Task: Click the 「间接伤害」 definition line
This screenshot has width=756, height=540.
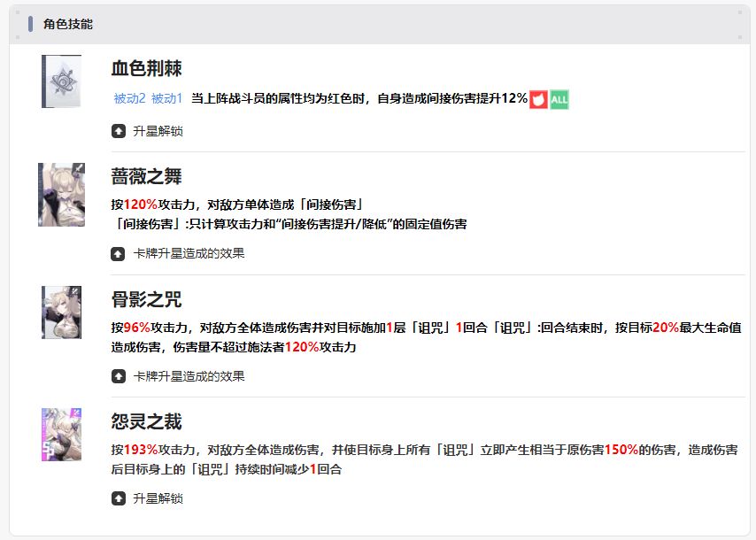Action: coord(289,224)
